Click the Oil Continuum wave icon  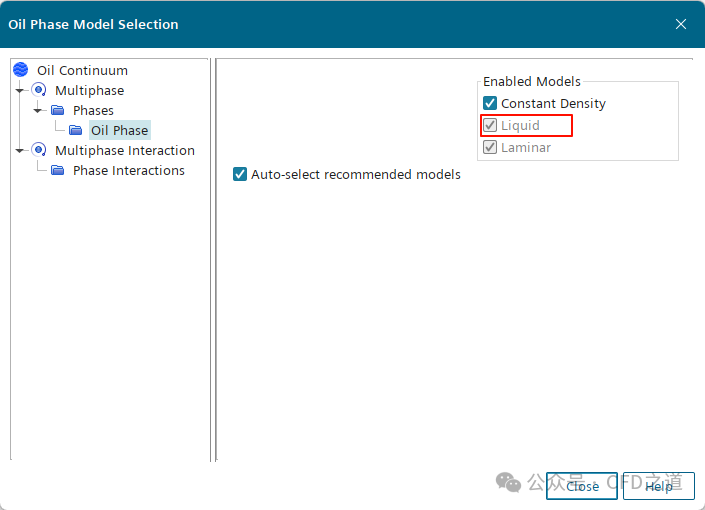21,70
